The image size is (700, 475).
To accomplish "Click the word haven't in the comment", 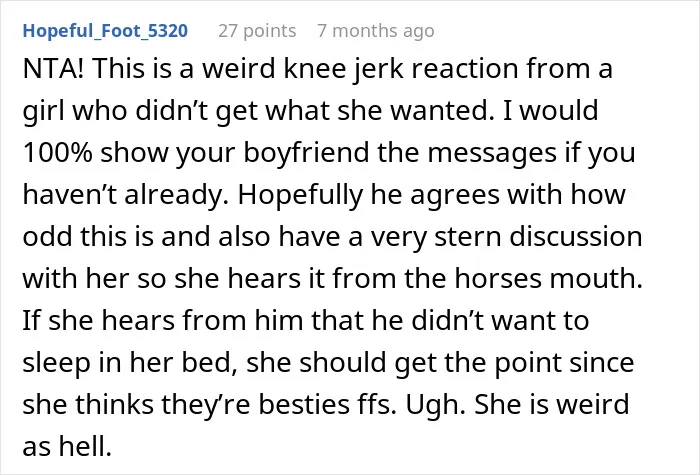I will [69, 195].
